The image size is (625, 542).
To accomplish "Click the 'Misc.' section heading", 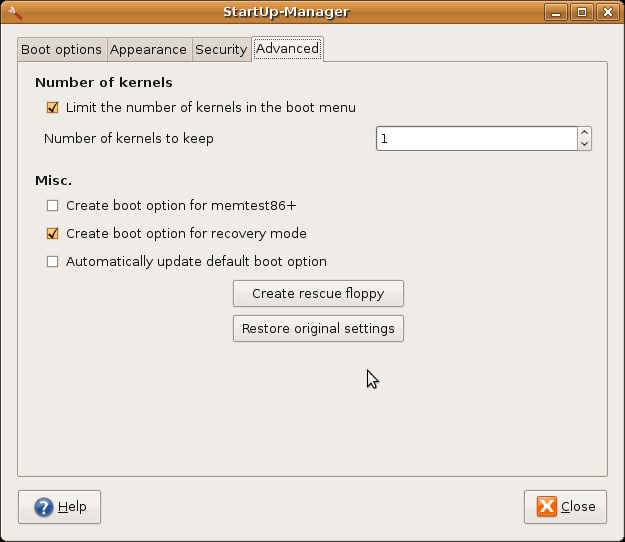I will (x=53, y=181).
